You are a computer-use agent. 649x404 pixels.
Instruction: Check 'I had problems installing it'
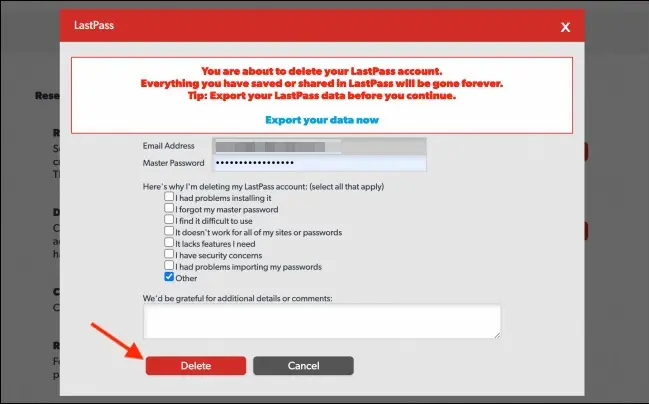tap(169, 198)
